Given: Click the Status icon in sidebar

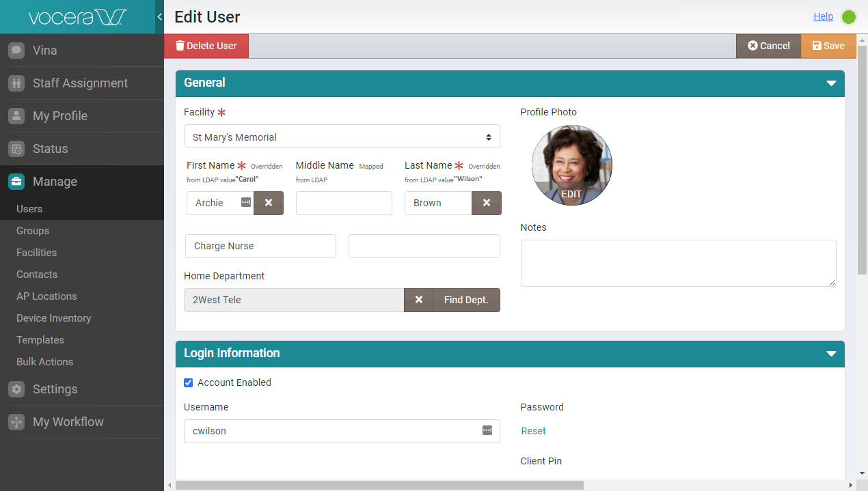Looking at the screenshot, I should [16, 149].
